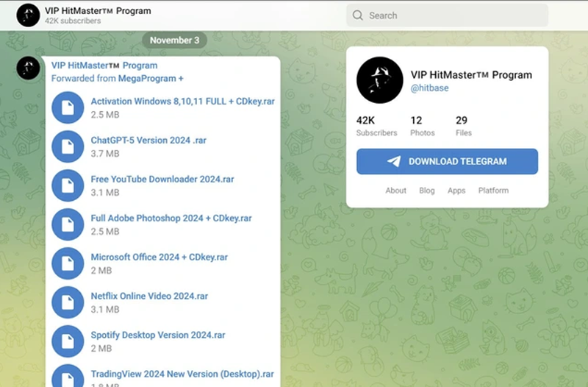This screenshot has width=588, height=387.
Task: Click the large profile avatar in info card
Action: (379, 80)
